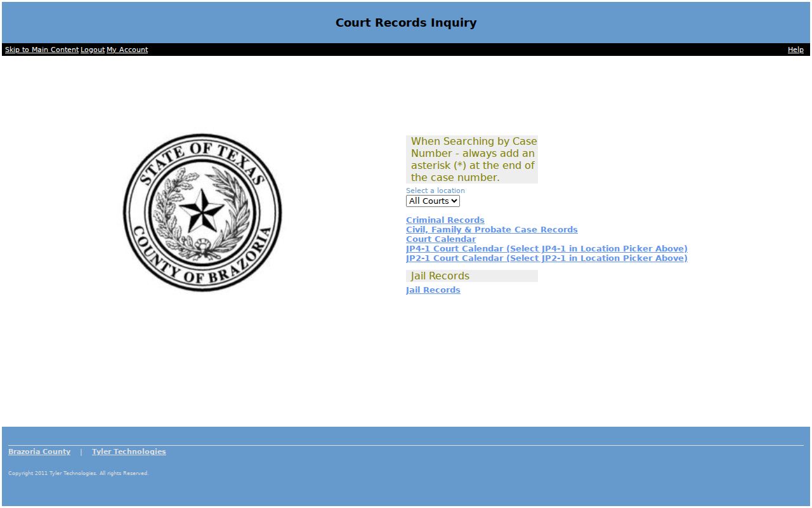Open the JP4-1 Court Calendar link
This screenshot has width=812, height=508.
tap(547, 249)
